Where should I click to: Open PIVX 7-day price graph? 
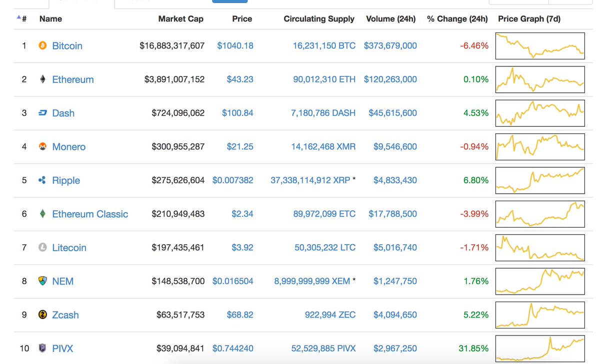point(540,349)
